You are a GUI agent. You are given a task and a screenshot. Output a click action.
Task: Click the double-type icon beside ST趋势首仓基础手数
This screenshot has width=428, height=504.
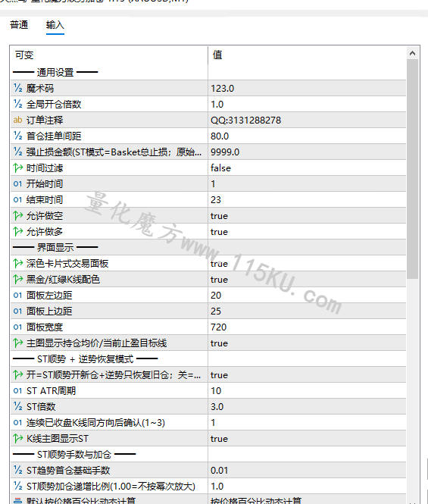17,470
